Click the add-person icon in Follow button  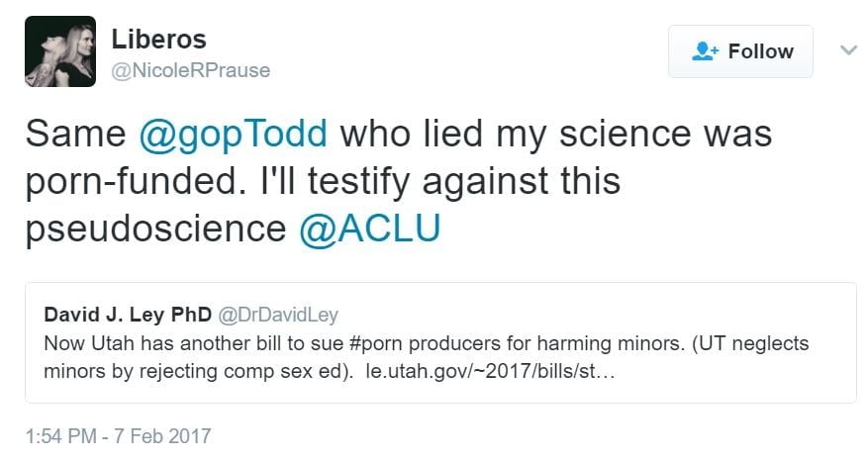coord(705,51)
